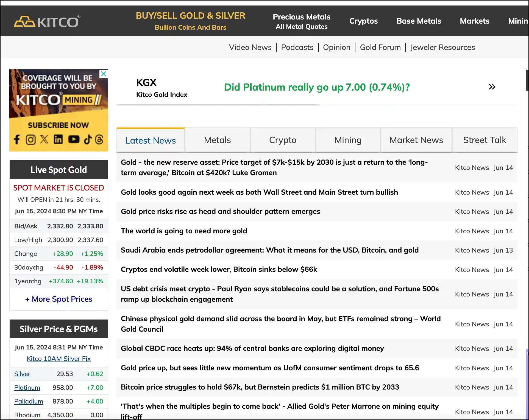Open Saudi Arabia petrodollar article
This screenshot has width=529, height=420.
point(270,250)
